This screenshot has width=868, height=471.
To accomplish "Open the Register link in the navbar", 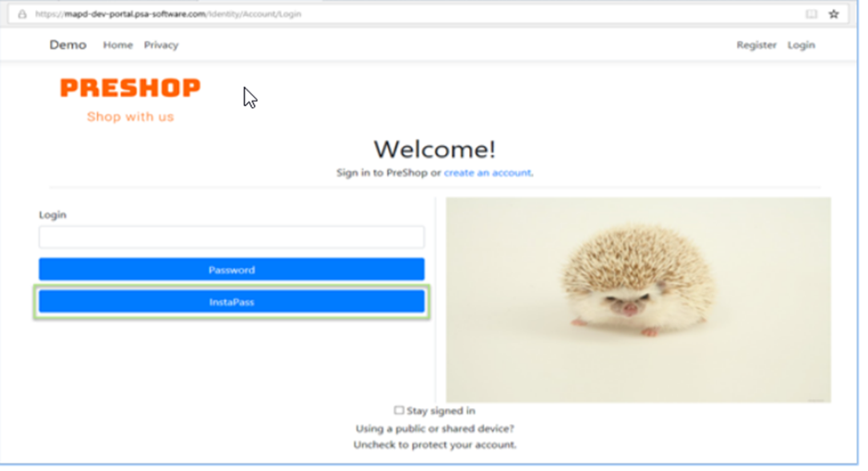I will (x=756, y=45).
